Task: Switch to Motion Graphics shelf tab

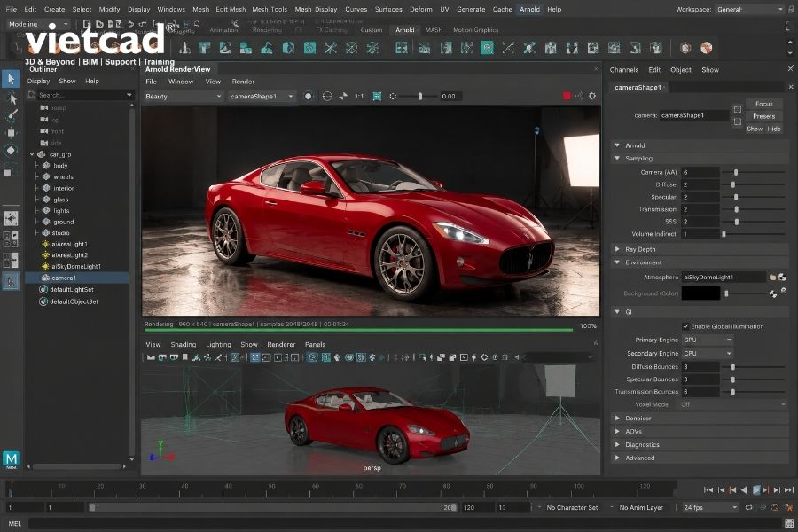Action: [475, 30]
